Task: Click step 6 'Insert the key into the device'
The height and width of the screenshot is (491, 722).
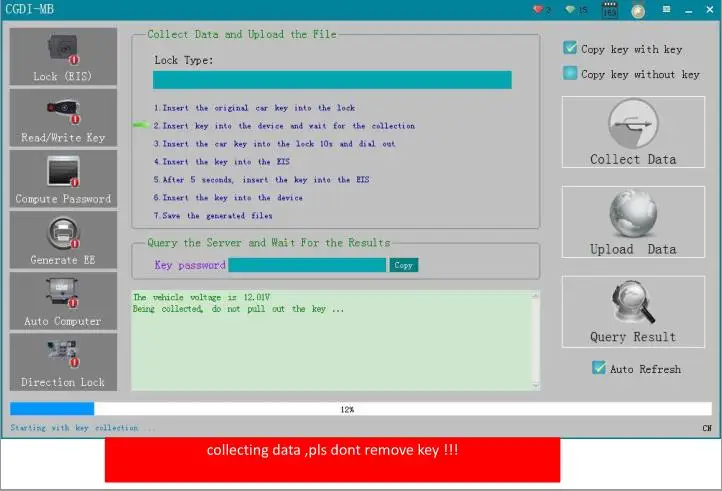Action: 228,198
